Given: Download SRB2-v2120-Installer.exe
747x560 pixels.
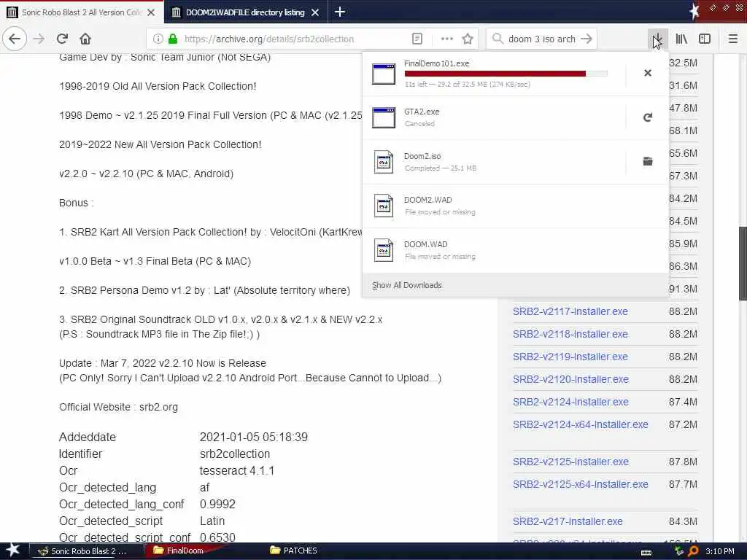Looking at the screenshot, I should 570,379.
